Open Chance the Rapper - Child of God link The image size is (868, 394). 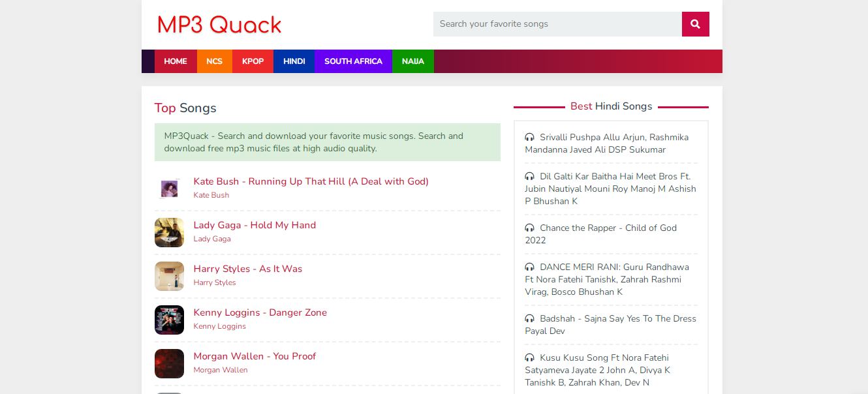point(601,234)
